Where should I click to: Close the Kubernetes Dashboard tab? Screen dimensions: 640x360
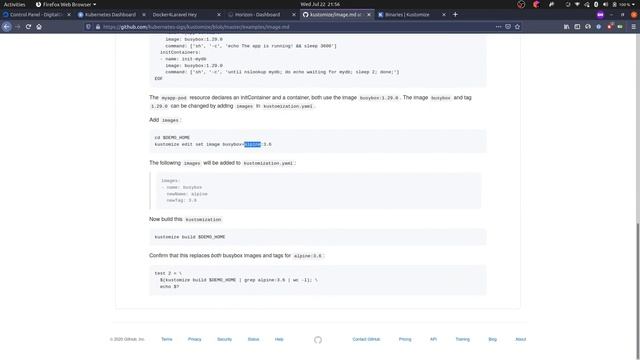click(x=144, y=15)
